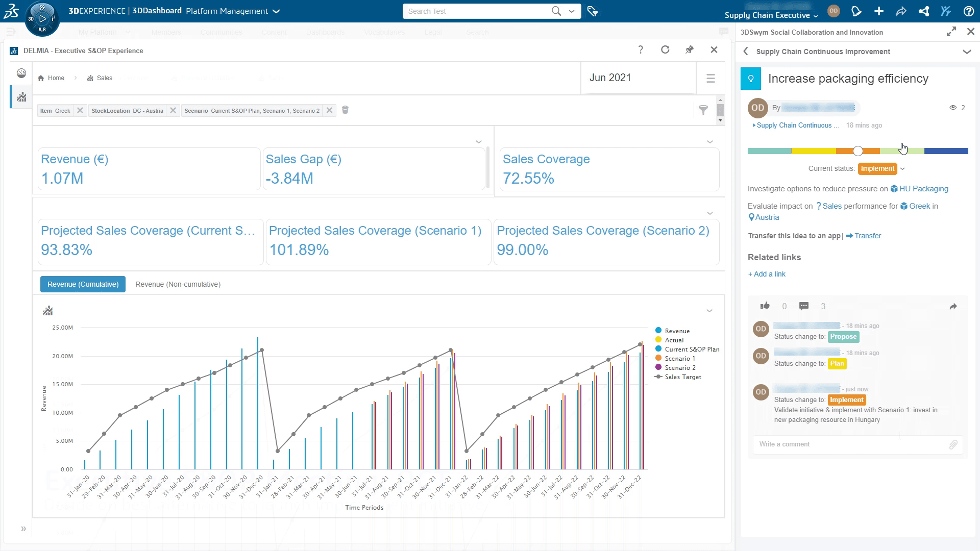Viewport: 980px width, 551px height.
Task: Toggle Revenue series in chart legend
Action: click(672, 331)
